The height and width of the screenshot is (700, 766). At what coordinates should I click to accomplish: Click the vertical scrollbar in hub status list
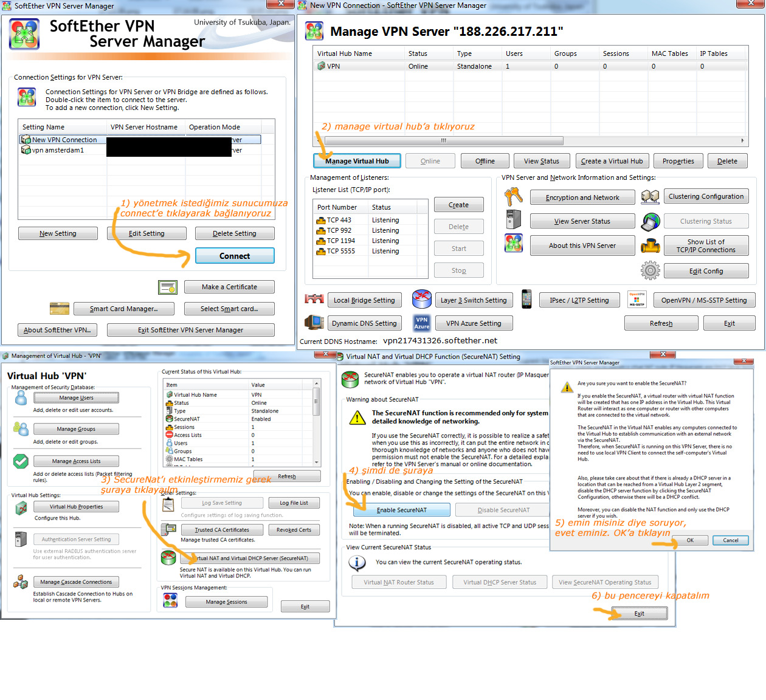pos(316,422)
